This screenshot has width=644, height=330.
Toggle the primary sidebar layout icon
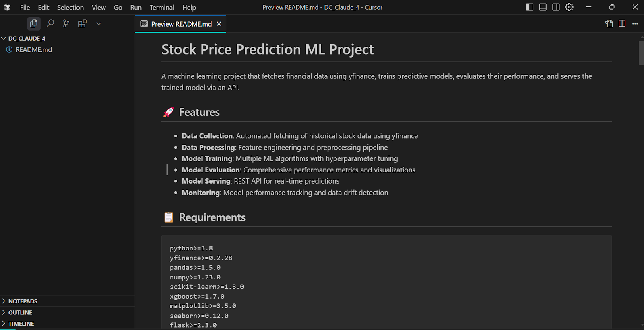click(x=530, y=7)
